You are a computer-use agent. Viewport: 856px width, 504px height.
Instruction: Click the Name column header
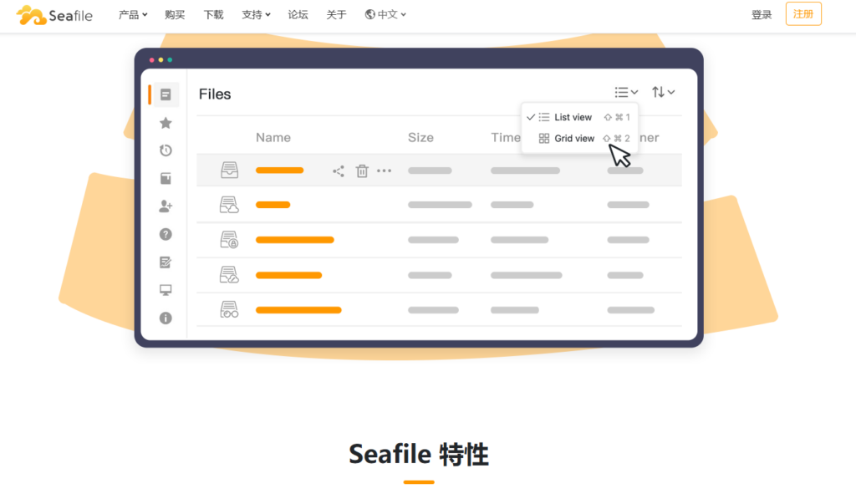(x=273, y=138)
